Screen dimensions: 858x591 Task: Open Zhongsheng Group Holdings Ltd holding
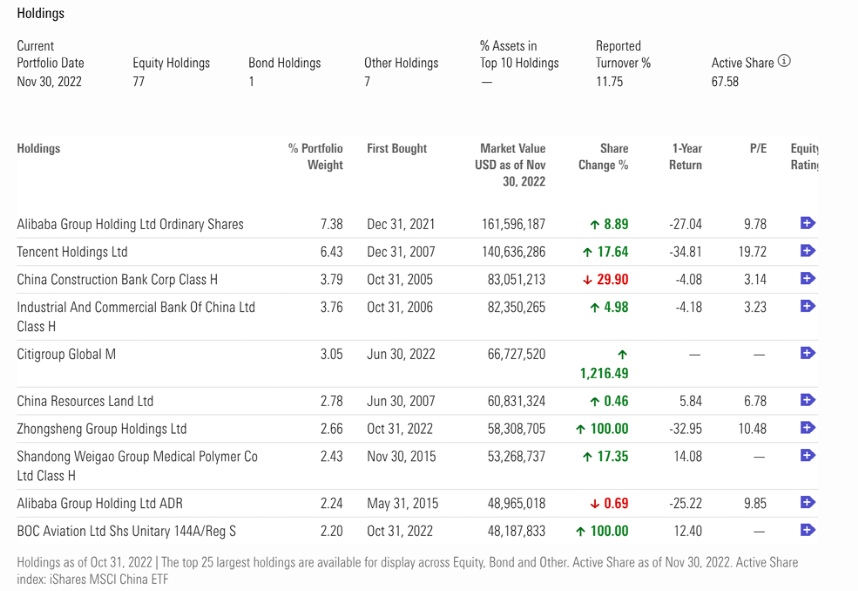(x=102, y=428)
